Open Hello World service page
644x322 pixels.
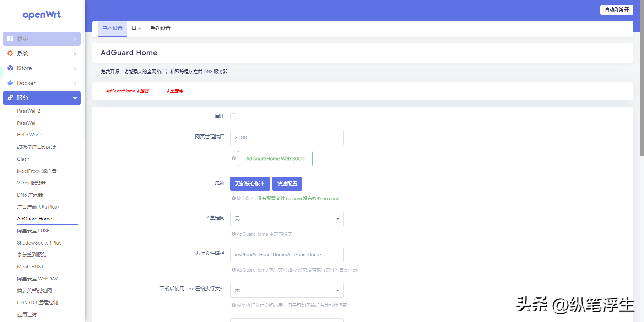click(30, 135)
